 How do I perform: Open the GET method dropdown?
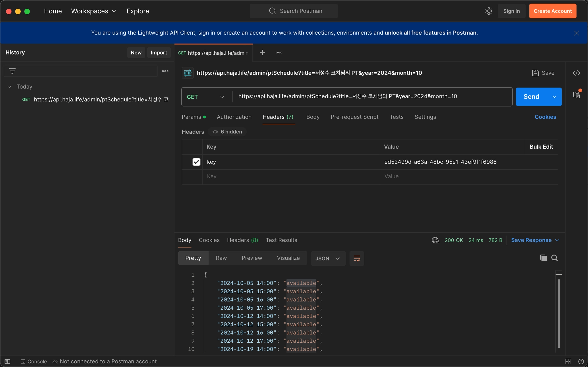click(x=205, y=97)
